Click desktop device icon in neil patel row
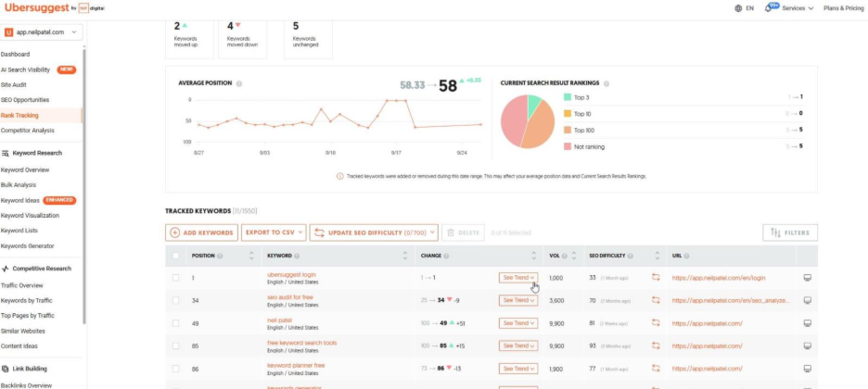Viewport: 868px width, 389px height. point(807,323)
